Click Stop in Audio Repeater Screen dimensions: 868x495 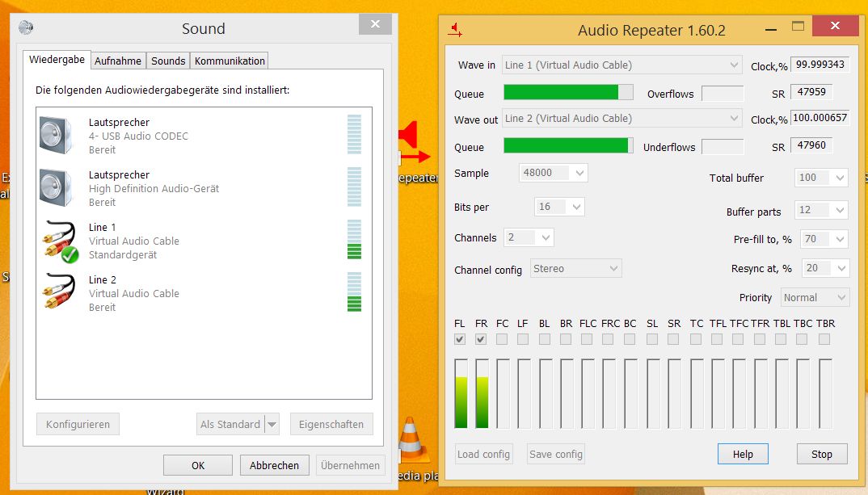[x=822, y=454]
